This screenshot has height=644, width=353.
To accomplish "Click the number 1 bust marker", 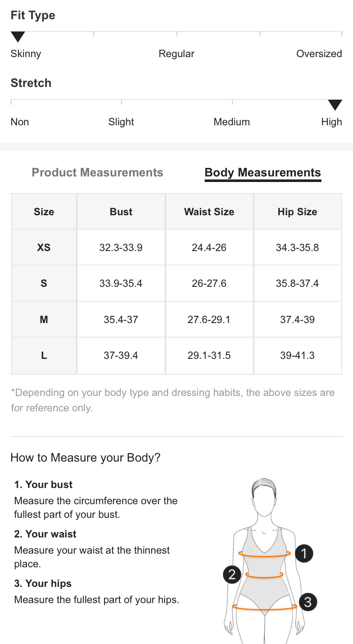I will coord(304,553).
